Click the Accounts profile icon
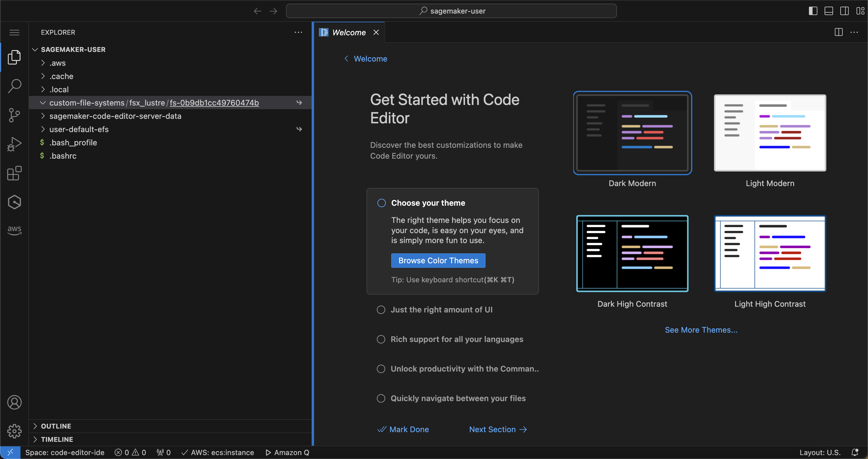This screenshot has height=459, width=868. (14, 402)
